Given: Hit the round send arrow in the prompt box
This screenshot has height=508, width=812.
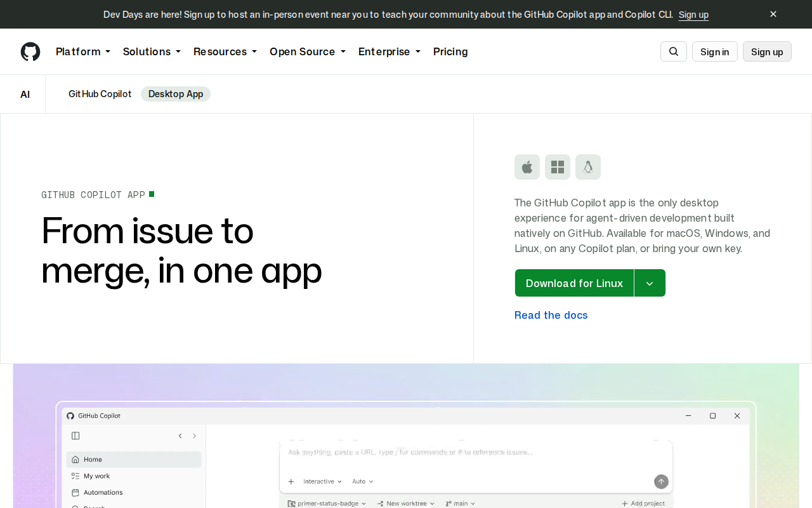Looking at the screenshot, I should point(661,482).
